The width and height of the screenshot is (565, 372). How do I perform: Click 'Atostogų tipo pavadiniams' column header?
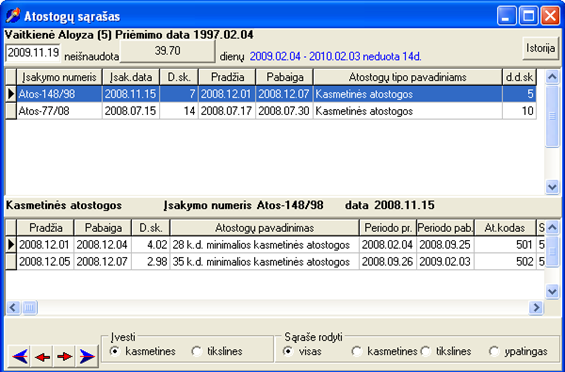pyautogui.click(x=408, y=77)
